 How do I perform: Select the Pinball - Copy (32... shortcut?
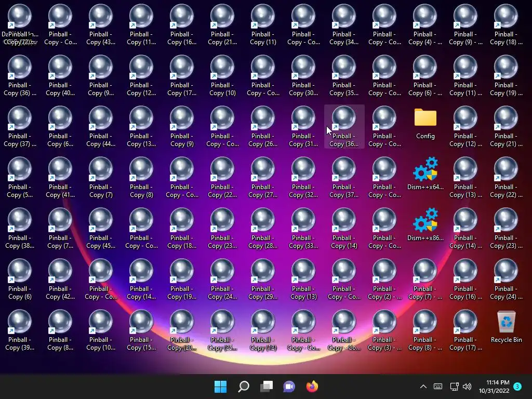tap(303, 178)
